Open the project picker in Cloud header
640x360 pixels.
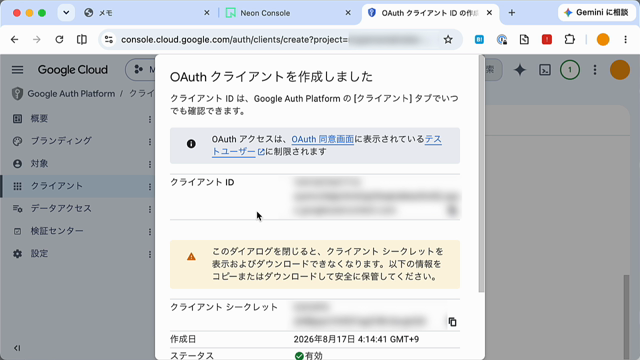tap(140, 70)
